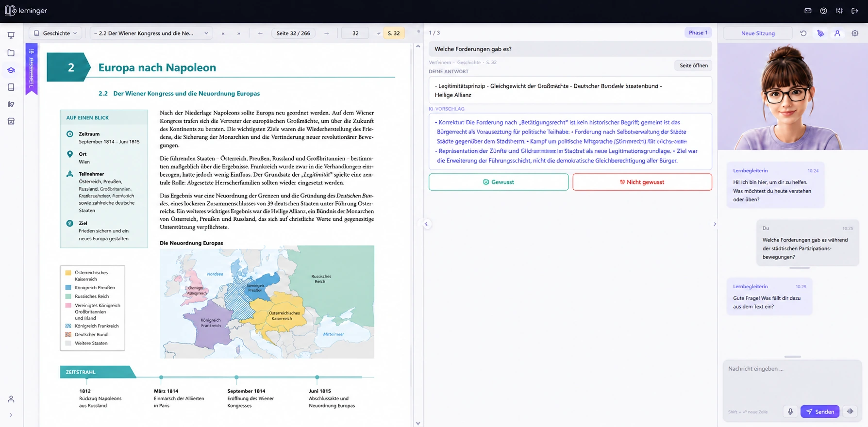This screenshot has height=427, width=868.
Task: Click the enter arrow icon beside page field
Action: coord(379,33)
